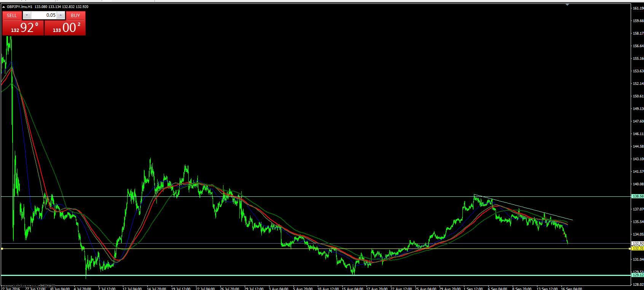Select the 138.56 price label on axis

click(638, 196)
